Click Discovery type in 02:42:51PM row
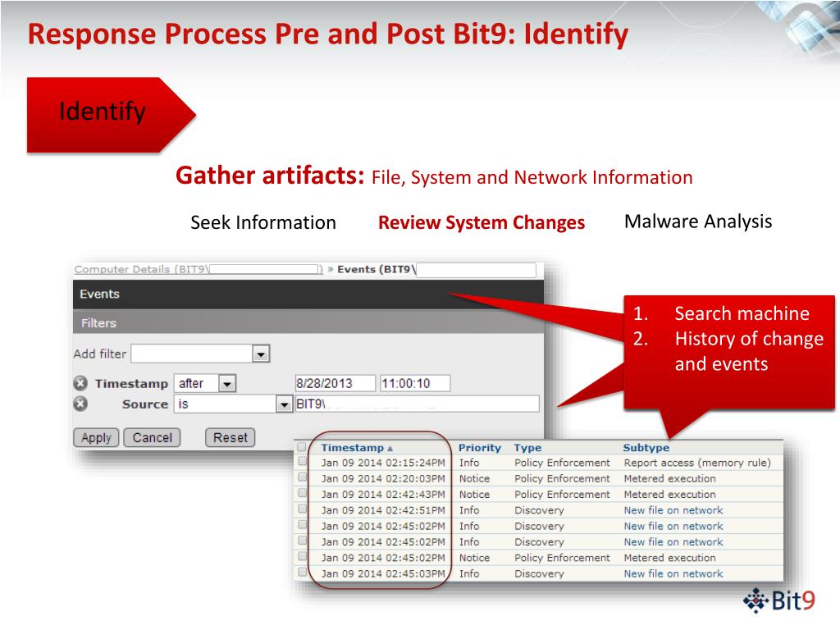 (x=539, y=510)
